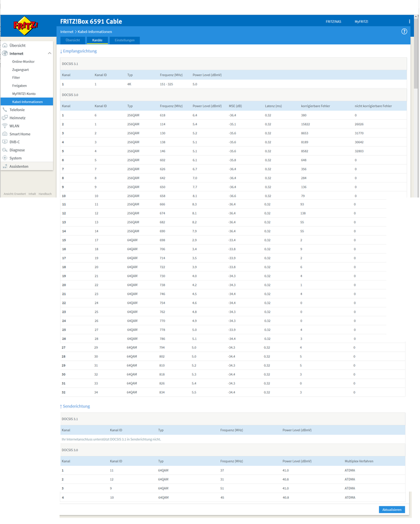Click frequency value 698 for channel 15

coord(163,240)
